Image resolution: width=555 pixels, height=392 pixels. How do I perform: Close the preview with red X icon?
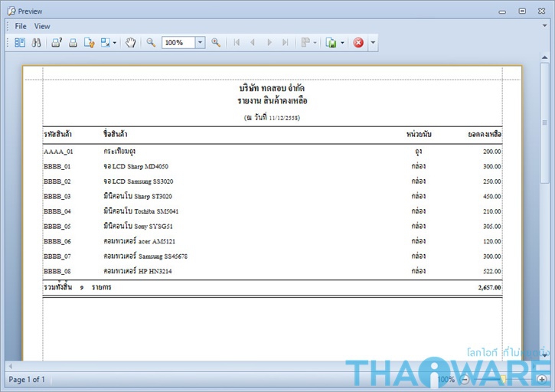click(x=358, y=43)
